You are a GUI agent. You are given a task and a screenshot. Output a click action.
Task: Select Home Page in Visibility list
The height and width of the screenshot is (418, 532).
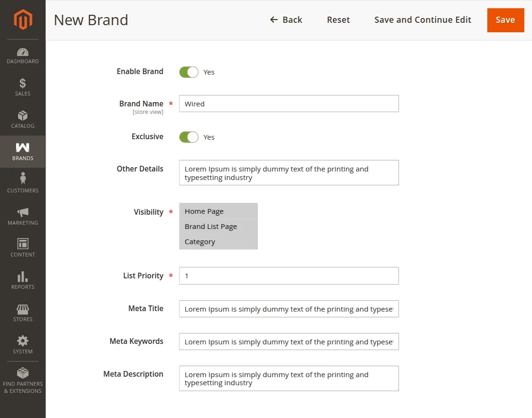point(218,211)
